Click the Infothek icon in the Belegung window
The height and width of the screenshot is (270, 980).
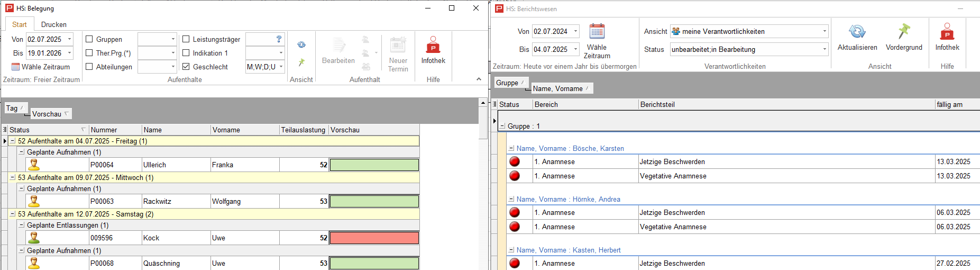click(433, 46)
